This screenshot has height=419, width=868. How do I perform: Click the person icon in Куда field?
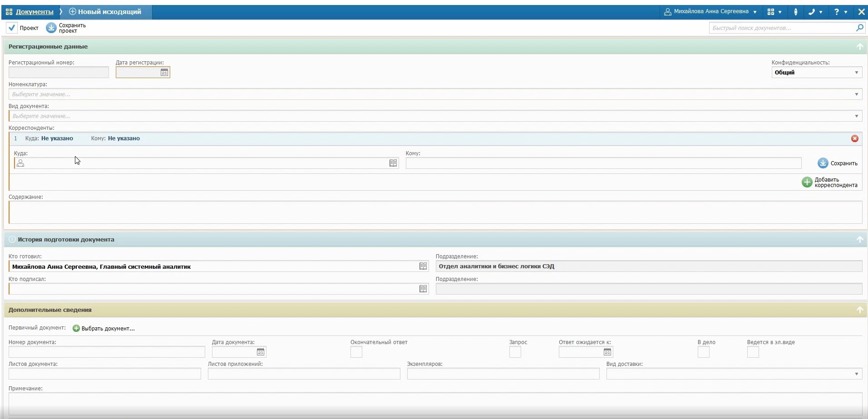(x=20, y=163)
